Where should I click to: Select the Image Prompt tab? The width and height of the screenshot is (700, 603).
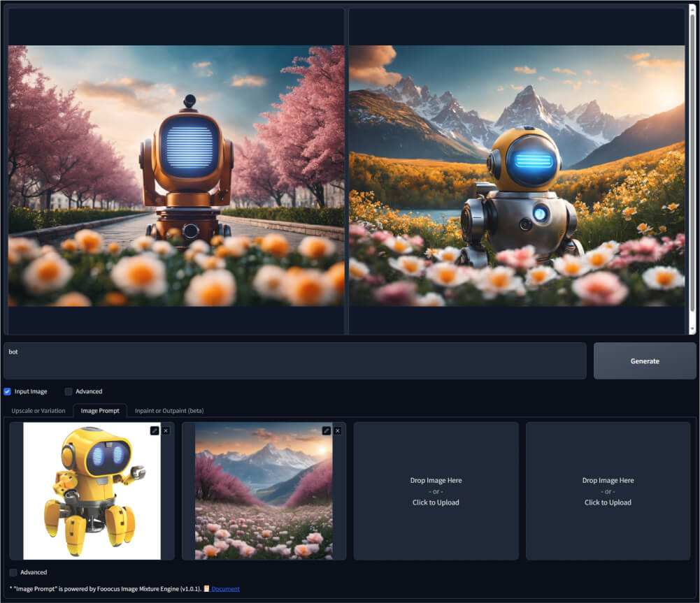(100, 411)
